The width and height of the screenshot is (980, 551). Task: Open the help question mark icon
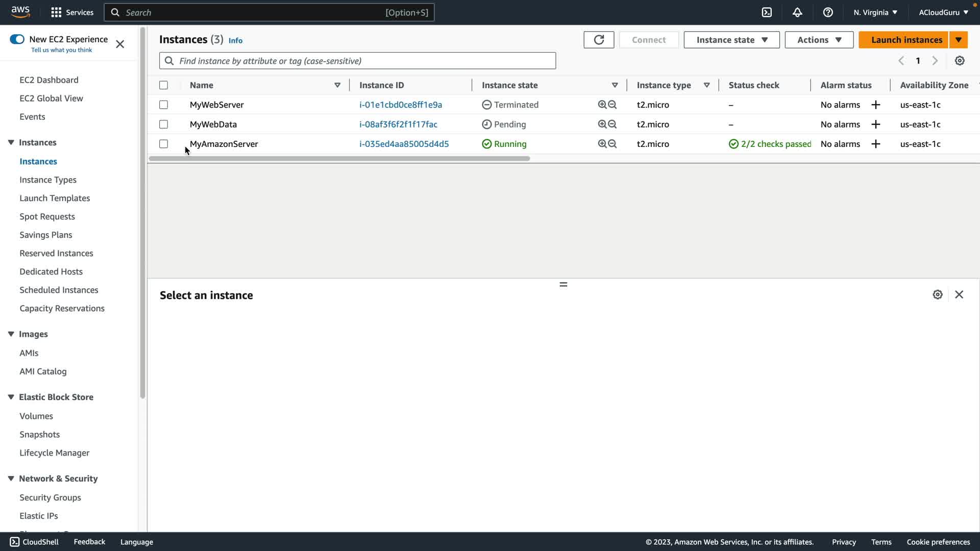point(828,12)
